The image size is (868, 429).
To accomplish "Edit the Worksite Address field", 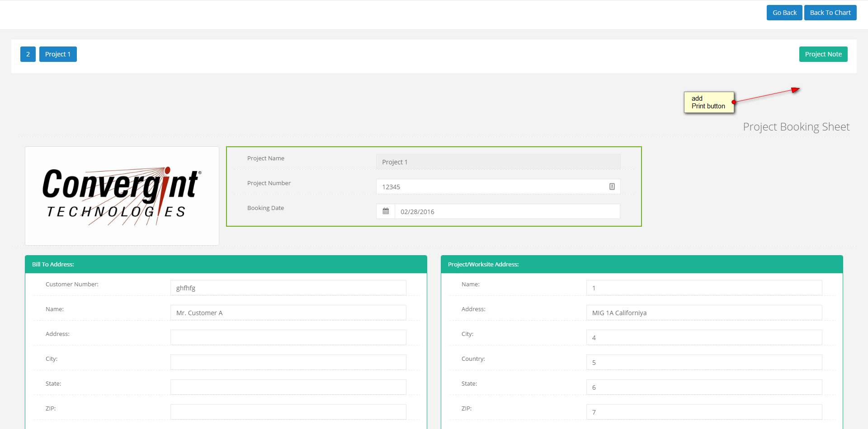I will click(x=704, y=313).
